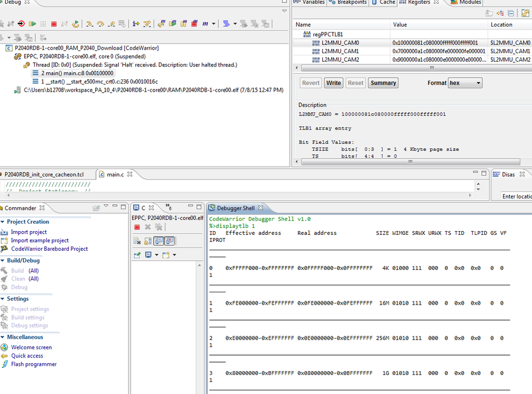Click the Summary button
The width and height of the screenshot is (532, 394).
click(x=383, y=83)
